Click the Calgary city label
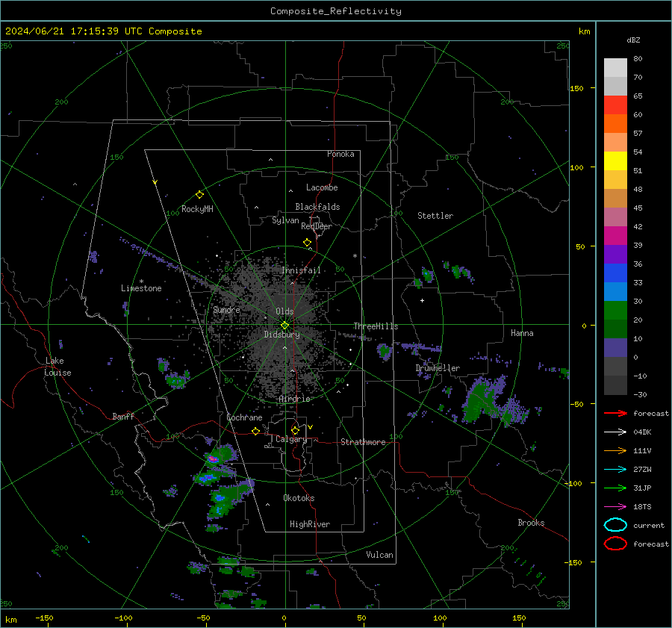 [291, 439]
